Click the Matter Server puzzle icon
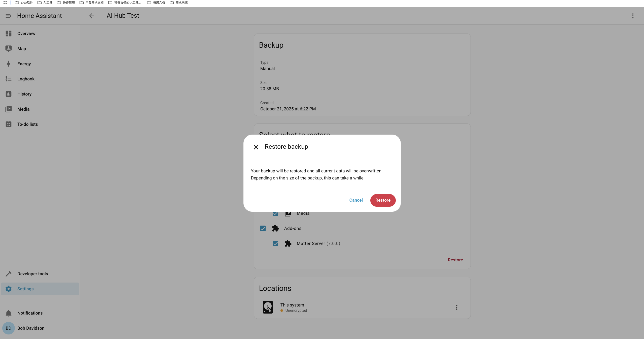This screenshot has height=339, width=644. (x=288, y=243)
